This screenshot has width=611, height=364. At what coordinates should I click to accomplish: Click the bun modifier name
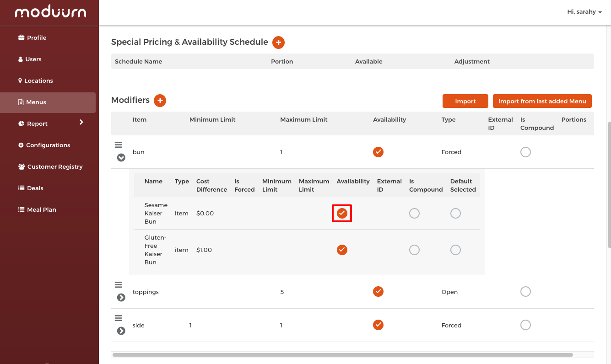[x=138, y=152]
